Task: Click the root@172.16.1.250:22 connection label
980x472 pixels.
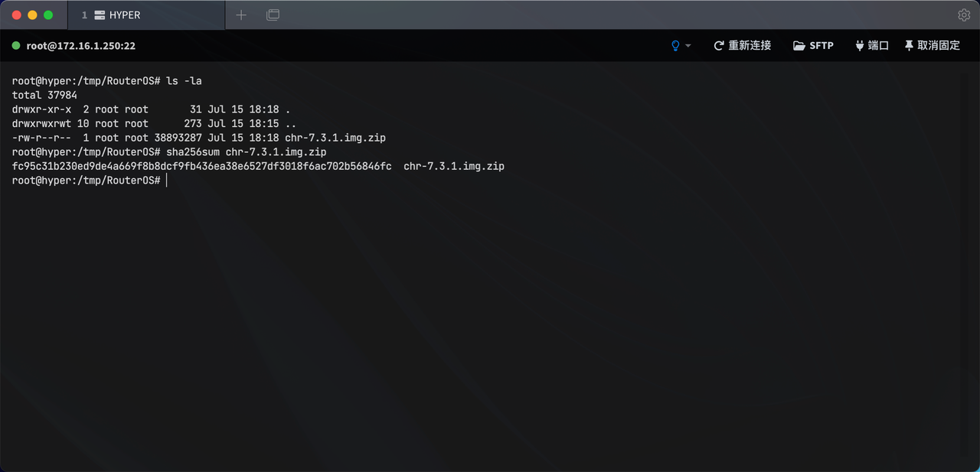Action: 81,46
